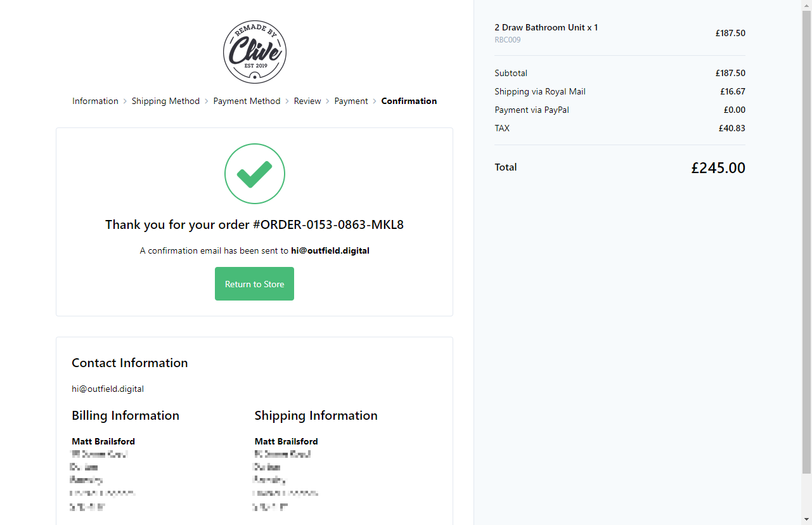Screen dimensions: 812x525
Task: Open the Shipping Method breadcrumb step
Action: tap(165, 101)
